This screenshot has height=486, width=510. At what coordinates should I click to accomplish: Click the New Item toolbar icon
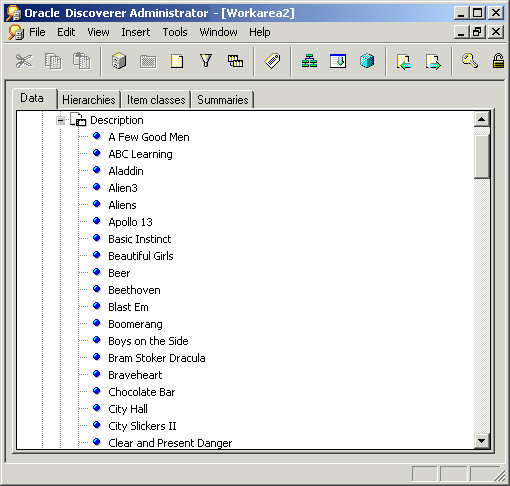point(177,61)
